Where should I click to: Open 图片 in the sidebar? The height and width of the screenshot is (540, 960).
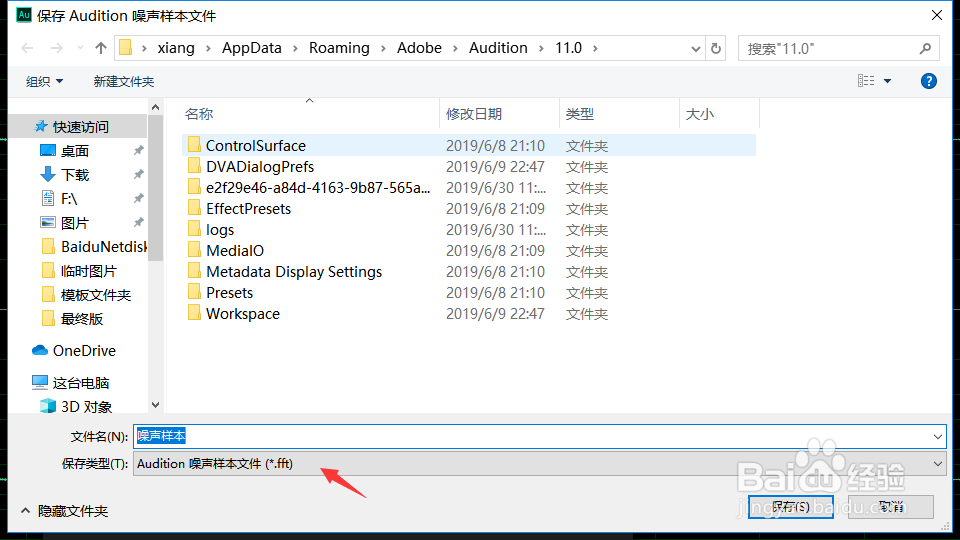[x=75, y=223]
